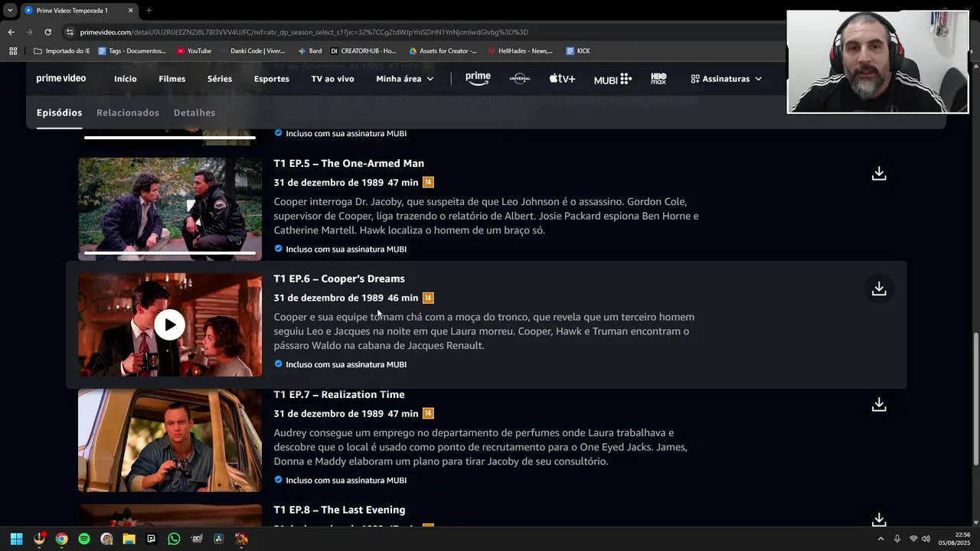Open the Séries menu item
Viewport: 980px width, 551px height.
click(x=220, y=79)
